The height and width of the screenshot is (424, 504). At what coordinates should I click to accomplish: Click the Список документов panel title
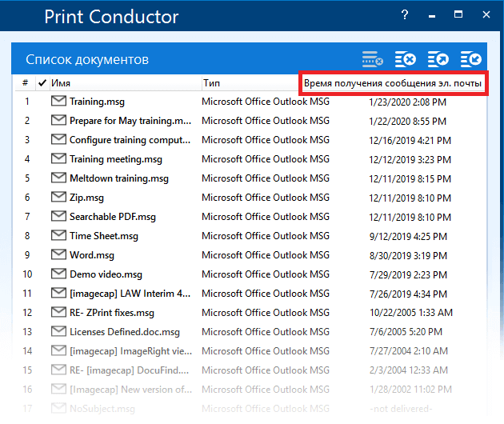(x=87, y=59)
